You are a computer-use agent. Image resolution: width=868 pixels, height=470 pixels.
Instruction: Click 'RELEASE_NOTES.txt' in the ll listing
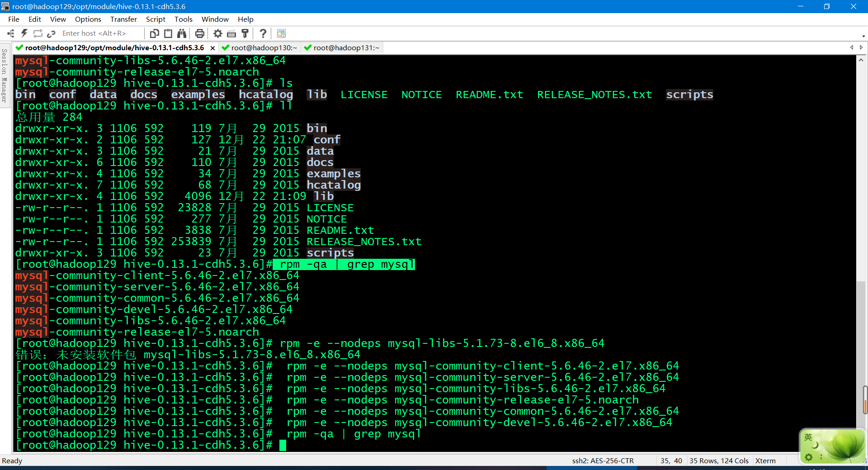pyautogui.click(x=364, y=242)
